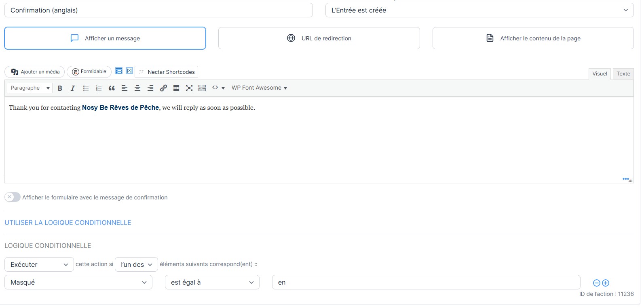
Task: Insert a numbered list
Action: click(99, 88)
